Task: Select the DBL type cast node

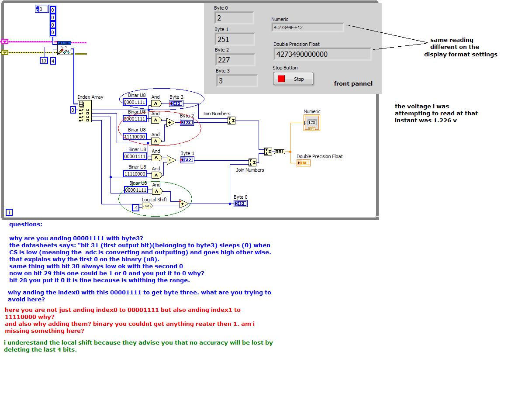Action: pos(280,152)
